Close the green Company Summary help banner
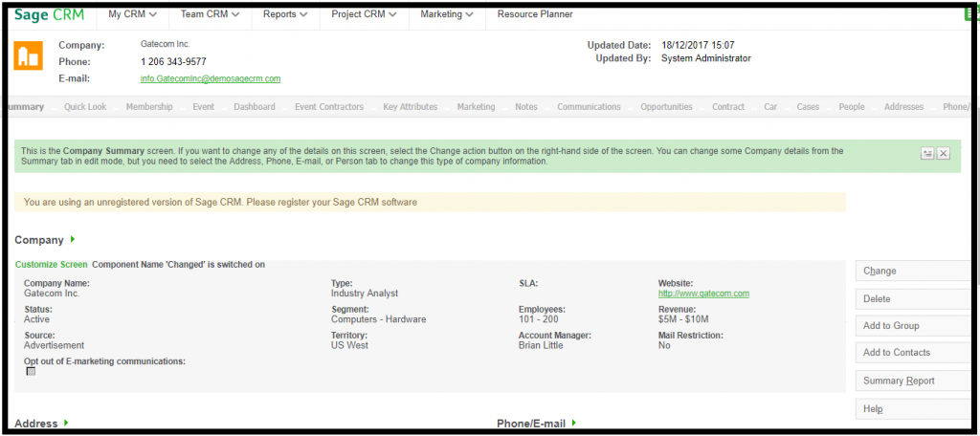Image resolution: width=980 pixels, height=436 pixels. pyautogui.click(x=943, y=154)
